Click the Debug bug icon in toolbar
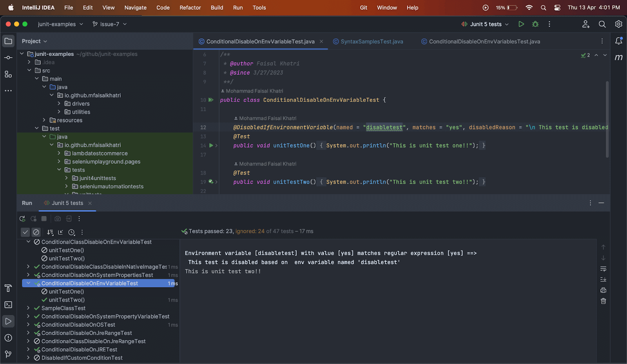 click(x=535, y=24)
